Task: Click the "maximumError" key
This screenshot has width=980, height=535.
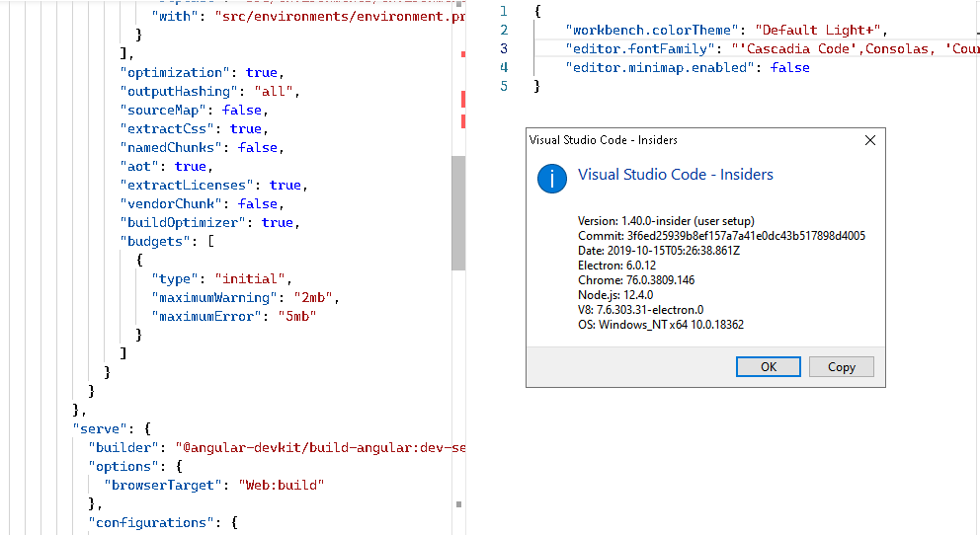Action: (x=206, y=316)
